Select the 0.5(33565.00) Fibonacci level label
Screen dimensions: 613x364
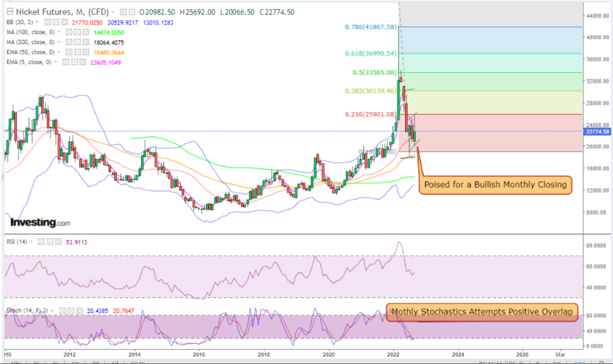pyautogui.click(x=374, y=72)
